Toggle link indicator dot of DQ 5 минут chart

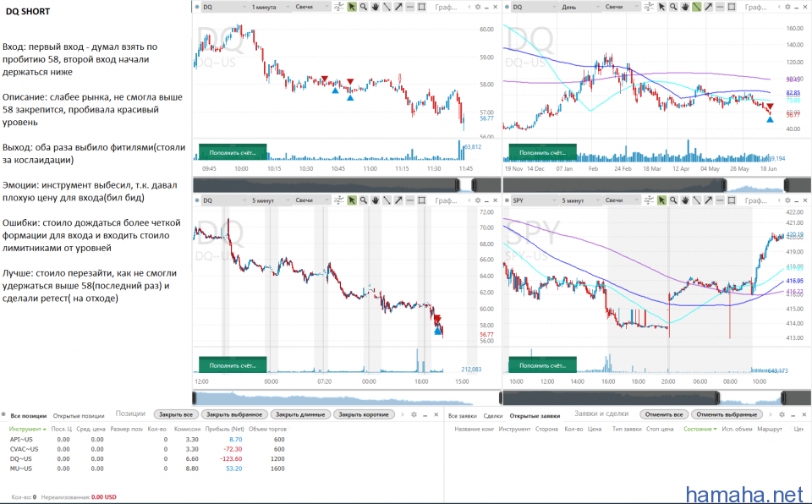197,200
